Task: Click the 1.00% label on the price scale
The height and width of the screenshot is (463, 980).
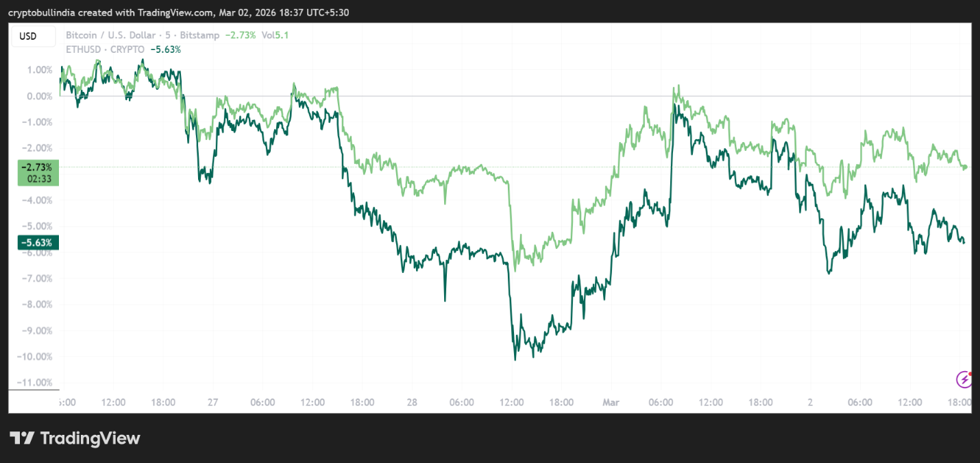Action: pos(39,70)
